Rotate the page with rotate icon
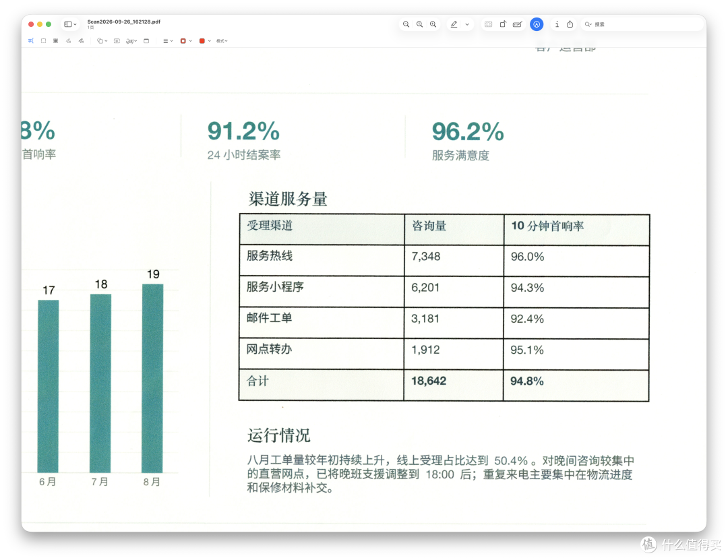 pyautogui.click(x=503, y=24)
